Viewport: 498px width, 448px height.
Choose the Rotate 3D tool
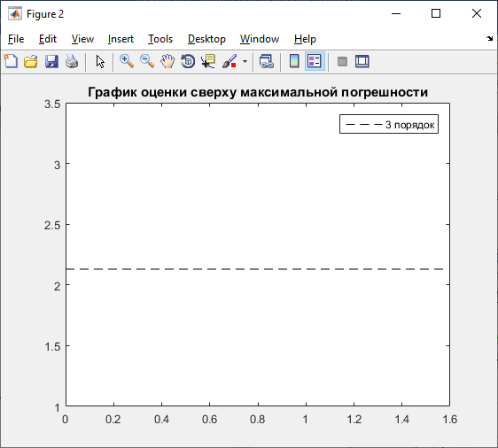click(x=188, y=61)
